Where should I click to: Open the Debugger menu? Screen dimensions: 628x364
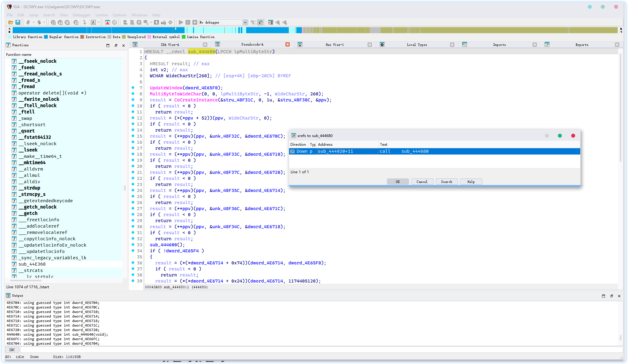81,15
